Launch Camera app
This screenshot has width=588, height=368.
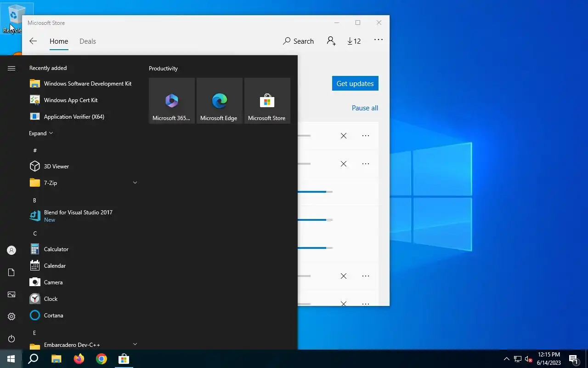tap(83, 282)
